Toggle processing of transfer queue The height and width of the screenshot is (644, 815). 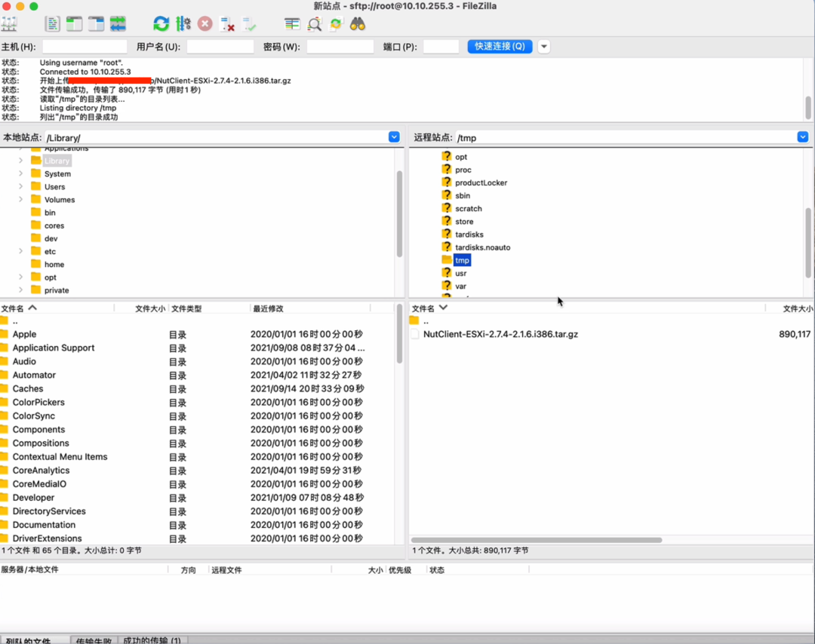pos(183,24)
